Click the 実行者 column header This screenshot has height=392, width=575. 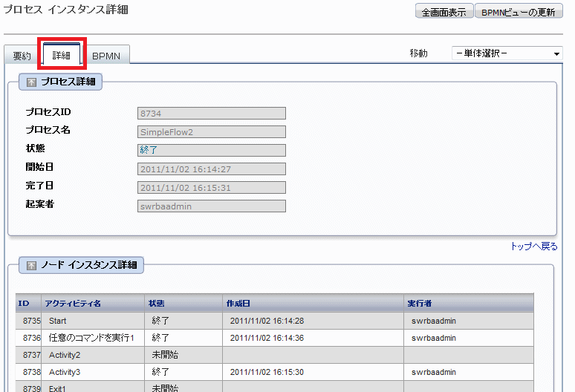(x=420, y=304)
